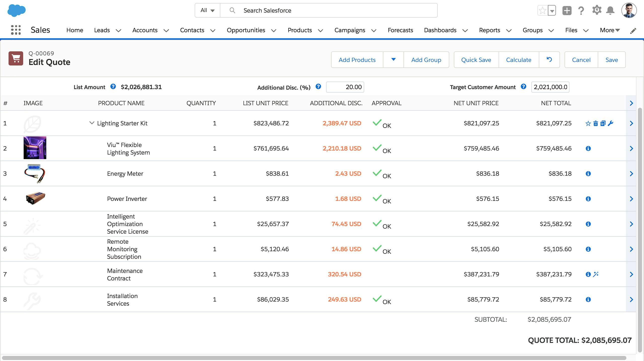Viewport: 644px width, 361px height.
Task: Click the Target Customer Amount field
Action: (550, 87)
